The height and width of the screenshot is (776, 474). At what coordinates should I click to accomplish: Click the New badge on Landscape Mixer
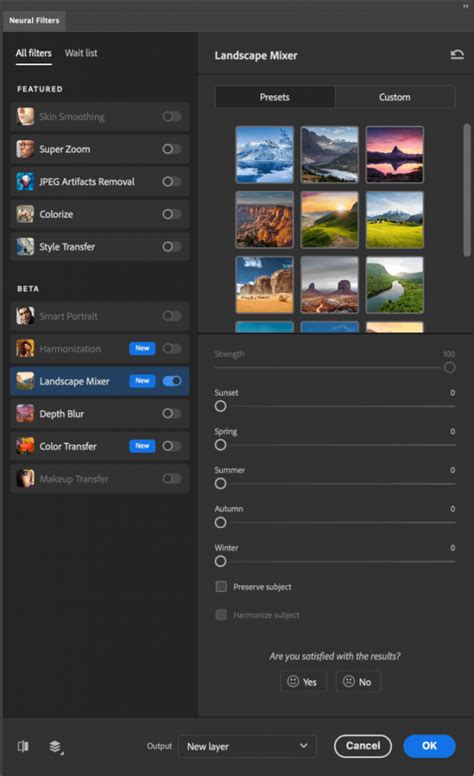pos(142,381)
